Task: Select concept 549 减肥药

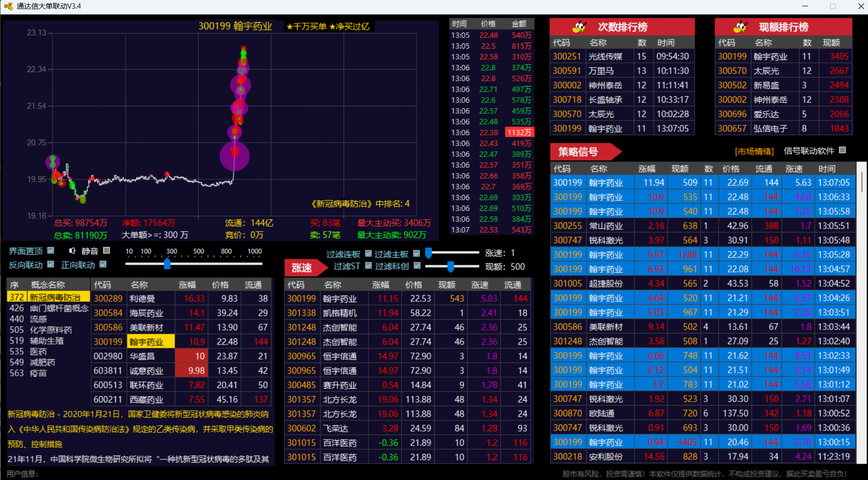Action: click(x=49, y=362)
